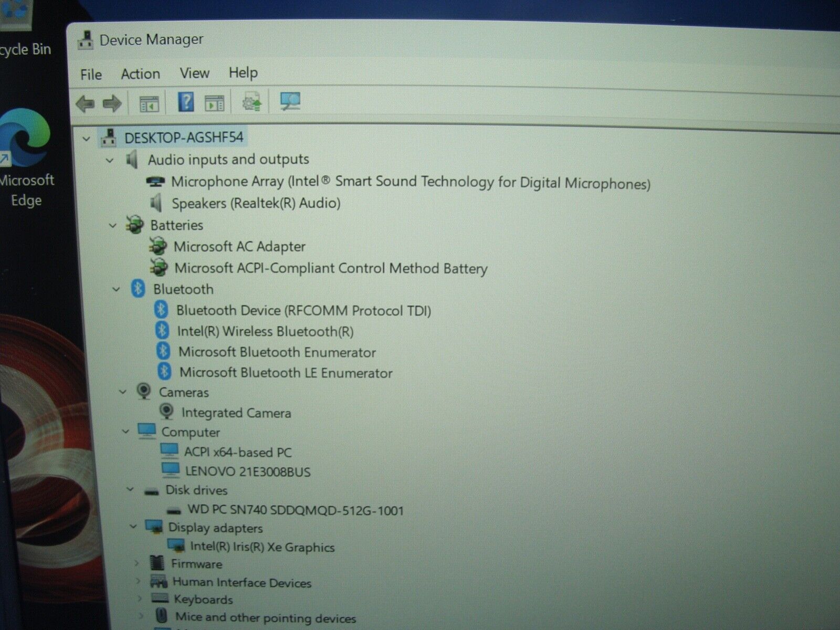Select Microsoft ACPI-Compliant Control Method Battery
This screenshot has height=630, width=840.
click(331, 268)
